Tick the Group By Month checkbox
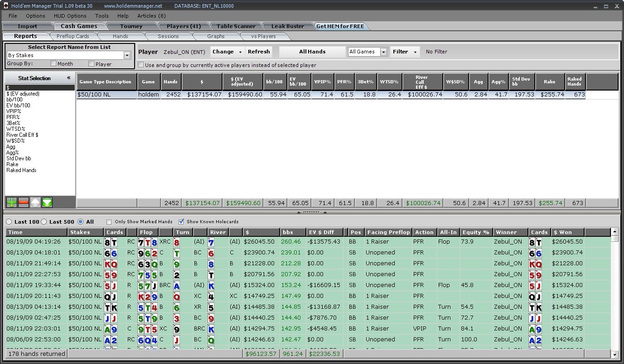Screen dimensions: 624x364 53,64
